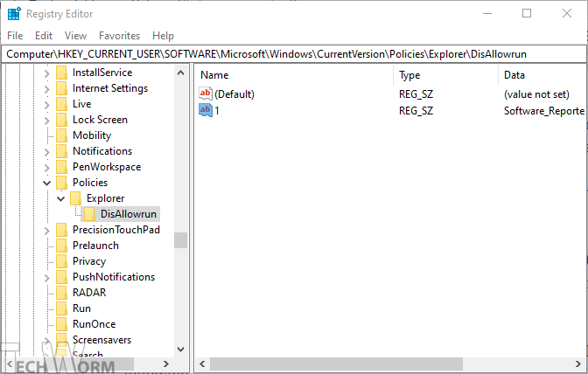The height and width of the screenshot is (374, 588).
Task: Click REG_SZ type of value 1
Action: pyautogui.click(x=416, y=111)
